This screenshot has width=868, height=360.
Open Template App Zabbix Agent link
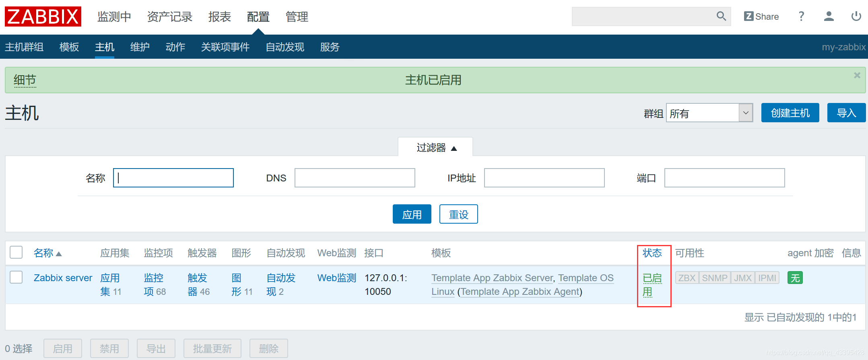(x=520, y=292)
